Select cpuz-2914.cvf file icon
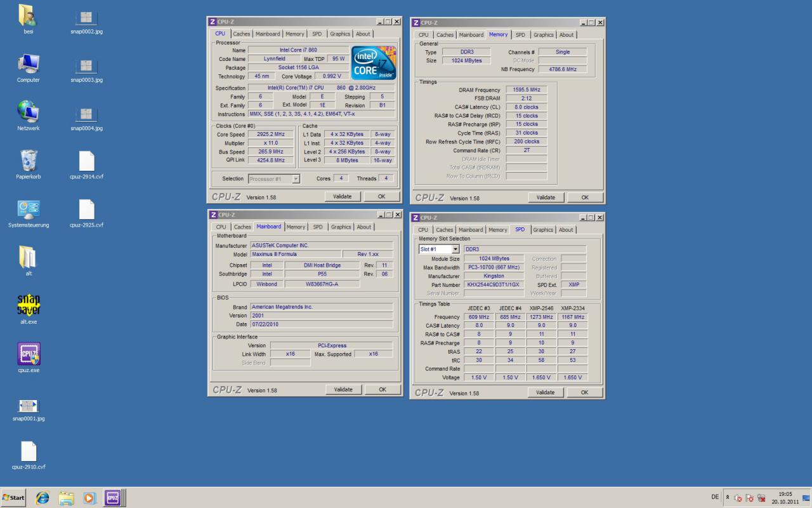The height and width of the screenshot is (508, 812). click(x=86, y=165)
